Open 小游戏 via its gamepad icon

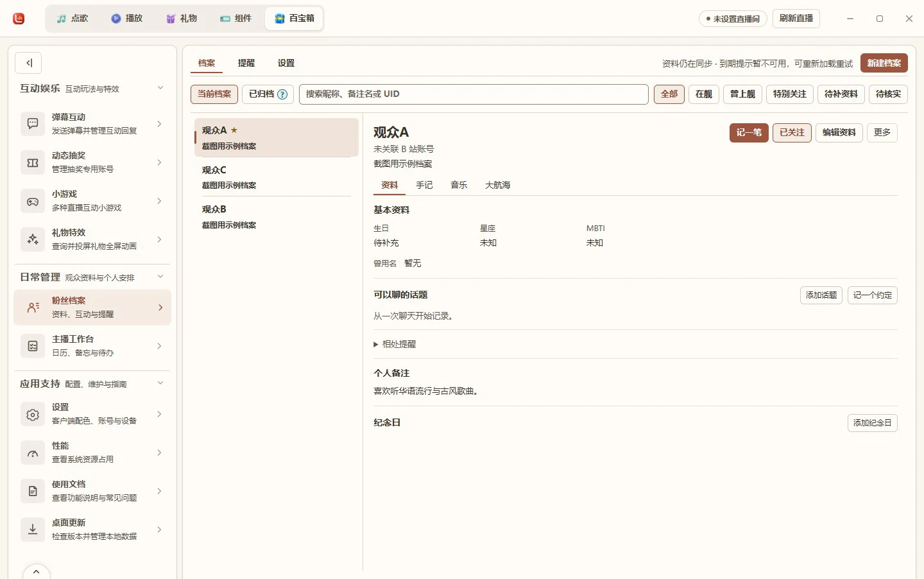point(33,201)
